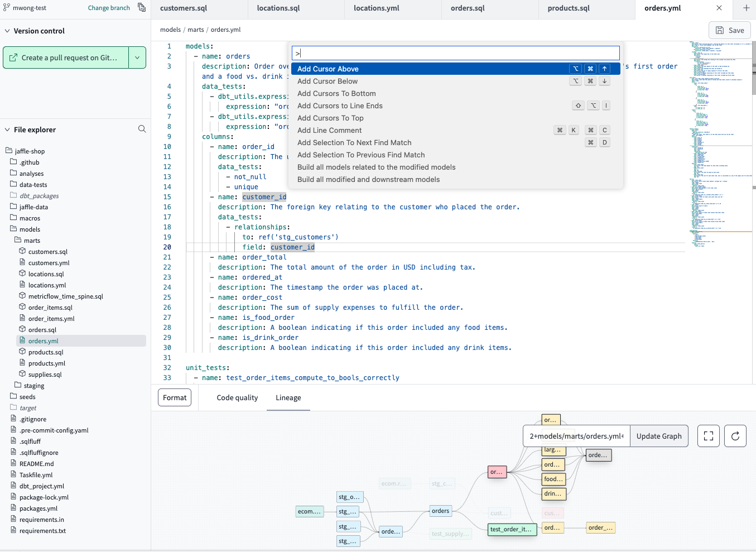
Task: Open the pull request button's dropdown arrow
Action: [137, 57]
